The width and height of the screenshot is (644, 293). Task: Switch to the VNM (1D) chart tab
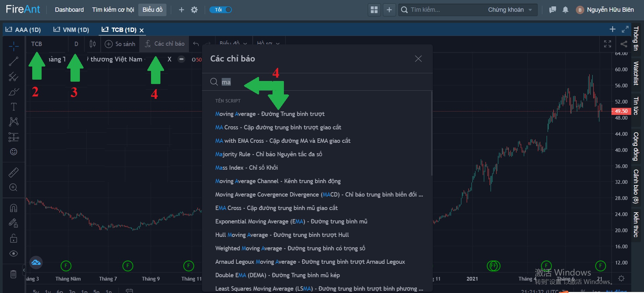point(71,30)
